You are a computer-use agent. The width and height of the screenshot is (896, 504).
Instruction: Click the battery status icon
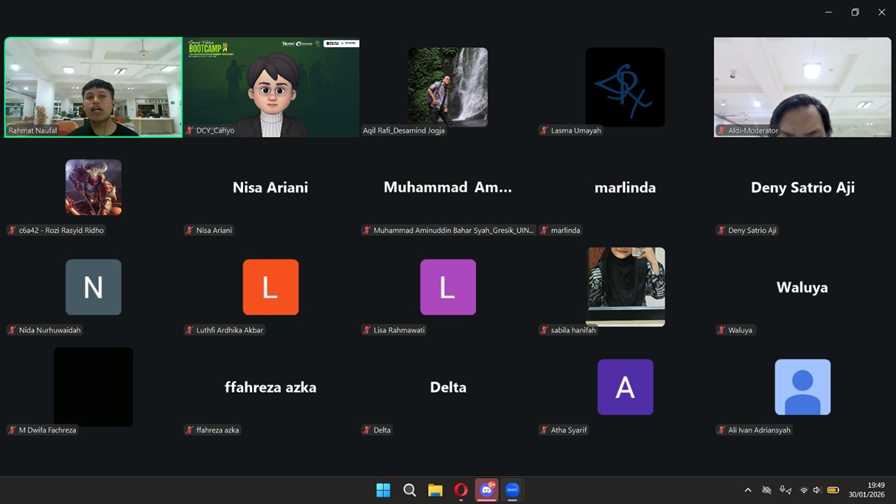pyautogui.click(x=833, y=490)
